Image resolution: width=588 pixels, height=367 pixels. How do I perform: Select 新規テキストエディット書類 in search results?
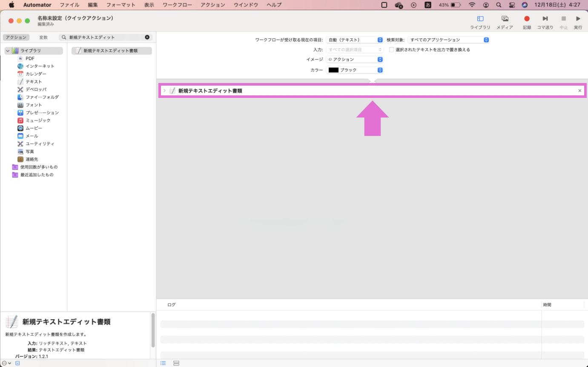point(112,51)
